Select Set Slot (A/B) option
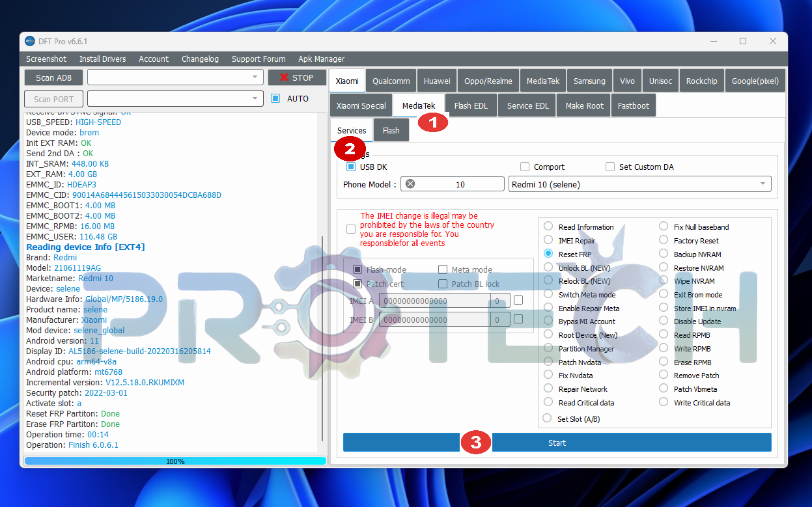Screen dimensions: 812x507 coord(547,418)
